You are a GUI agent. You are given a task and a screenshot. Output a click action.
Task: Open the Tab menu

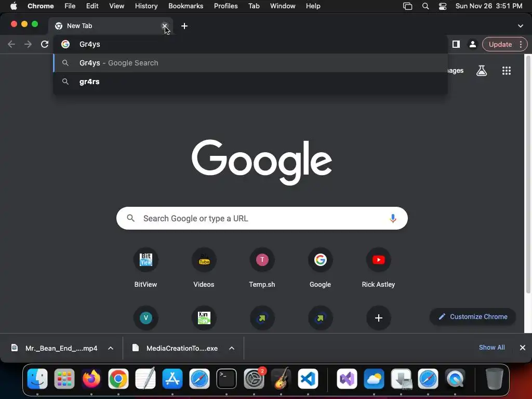[x=254, y=6]
